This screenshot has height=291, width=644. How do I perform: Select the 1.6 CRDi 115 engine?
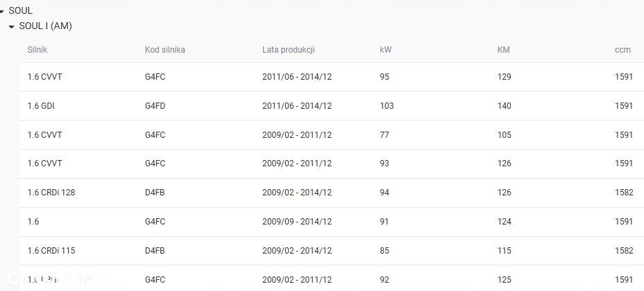pyautogui.click(x=51, y=251)
